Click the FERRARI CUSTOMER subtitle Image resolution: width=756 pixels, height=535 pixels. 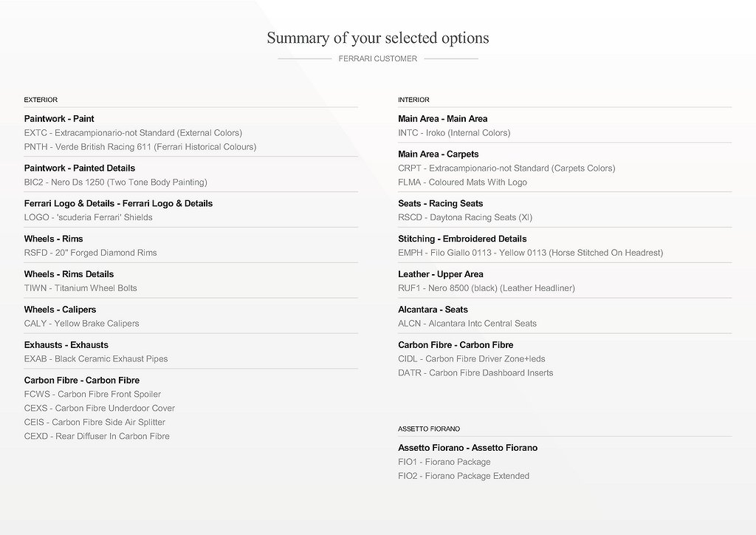[x=377, y=58]
